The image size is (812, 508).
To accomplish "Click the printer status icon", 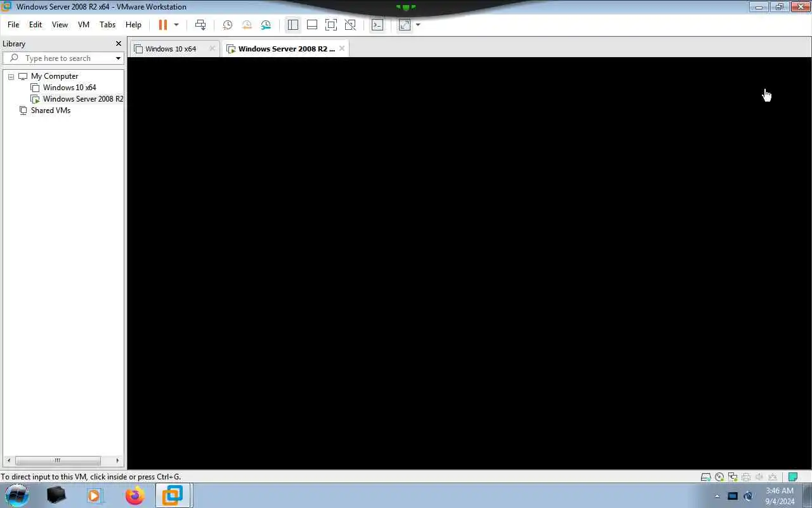I will click(745, 477).
